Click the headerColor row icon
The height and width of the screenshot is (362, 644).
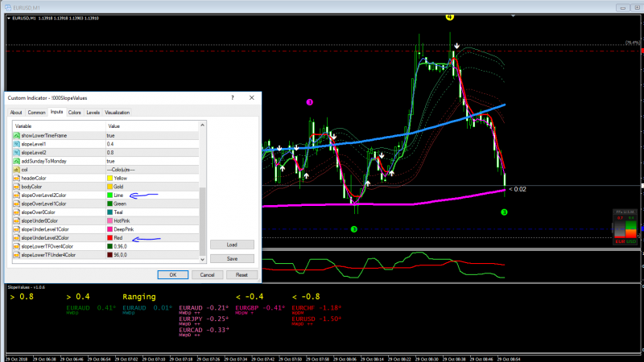(16, 178)
